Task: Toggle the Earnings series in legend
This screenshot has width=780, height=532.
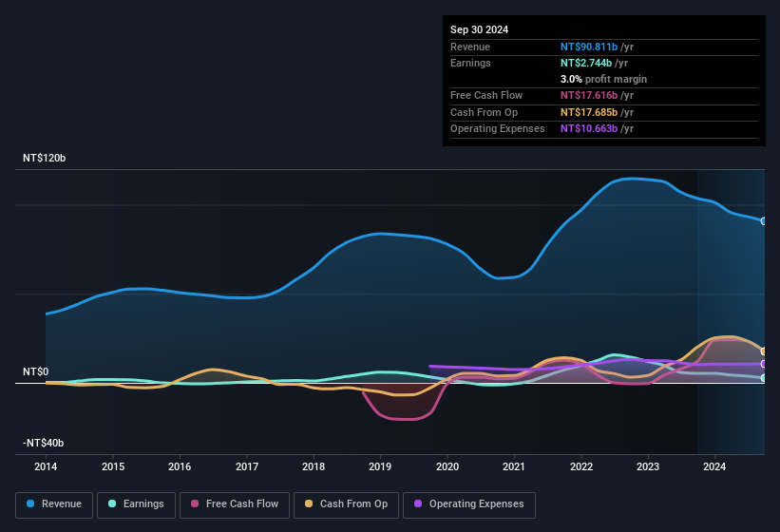Action: point(136,503)
